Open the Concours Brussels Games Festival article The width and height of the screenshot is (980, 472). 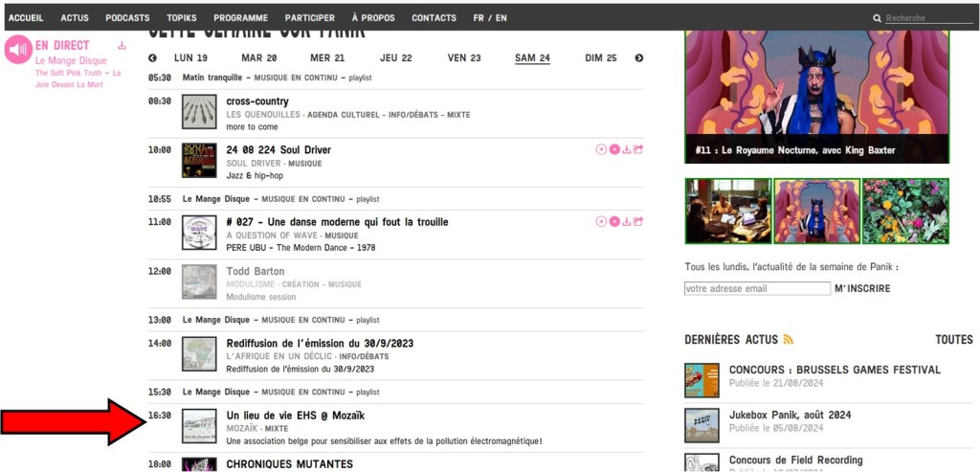point(835,370)
